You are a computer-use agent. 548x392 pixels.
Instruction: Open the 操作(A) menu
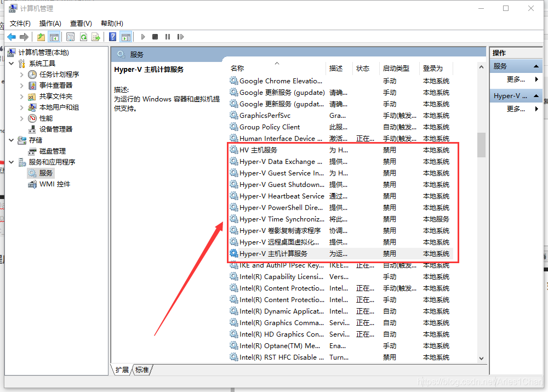pos(50,24)
